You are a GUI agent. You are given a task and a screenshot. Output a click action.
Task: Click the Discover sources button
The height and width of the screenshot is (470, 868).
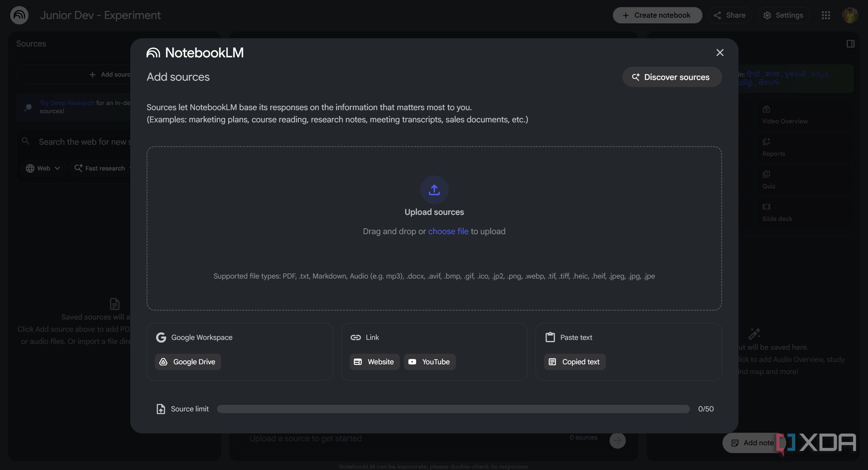point(672,77)
